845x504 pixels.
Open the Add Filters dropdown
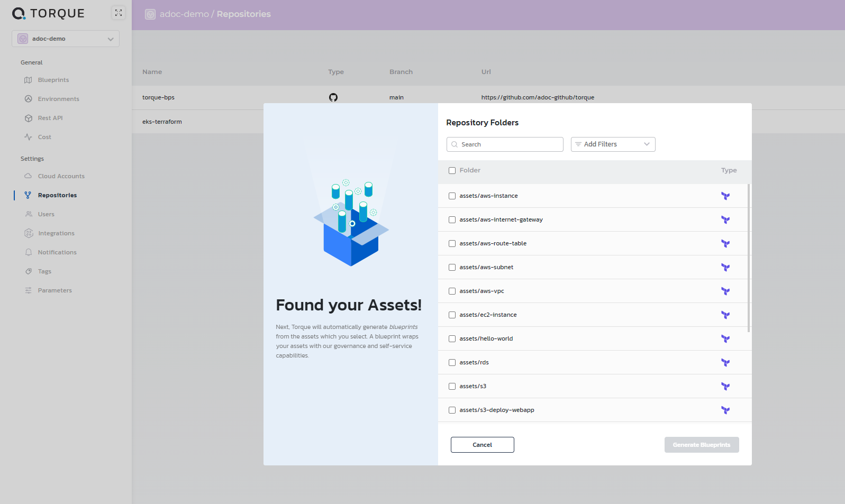(613, 144)
